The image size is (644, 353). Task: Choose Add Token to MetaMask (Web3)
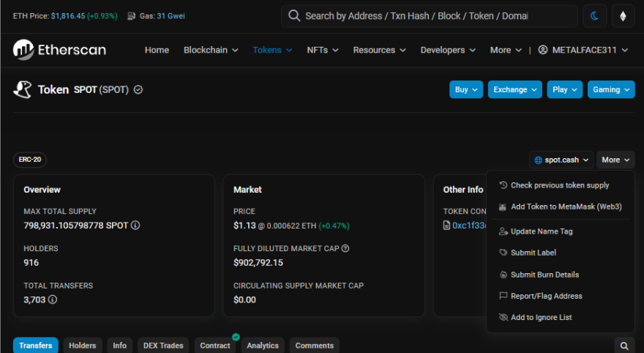(561, 207)
